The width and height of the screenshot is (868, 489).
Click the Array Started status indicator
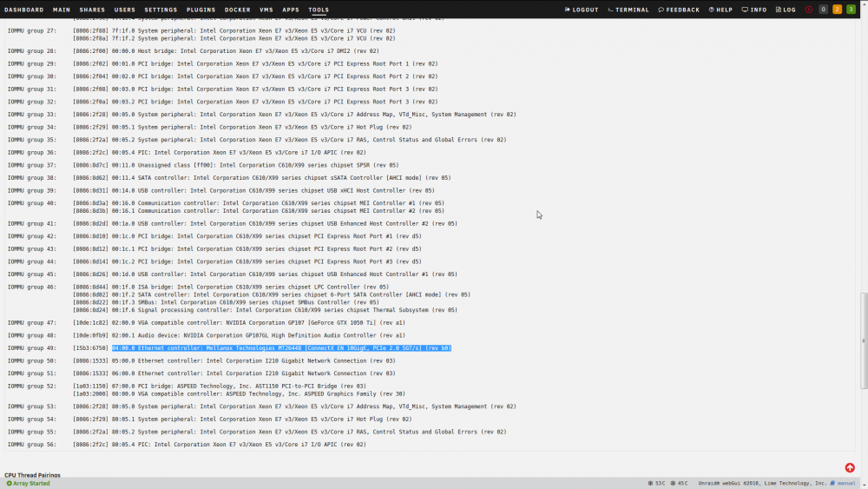[29, 484]
